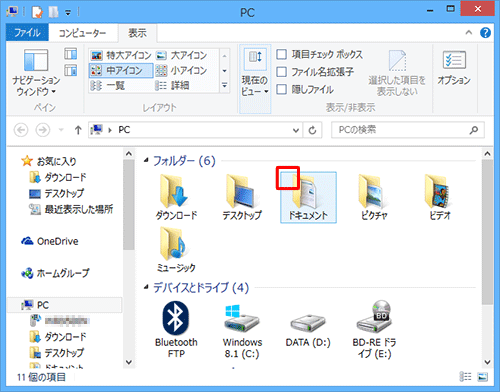Choose 大アイコン layout

(182, 55)
